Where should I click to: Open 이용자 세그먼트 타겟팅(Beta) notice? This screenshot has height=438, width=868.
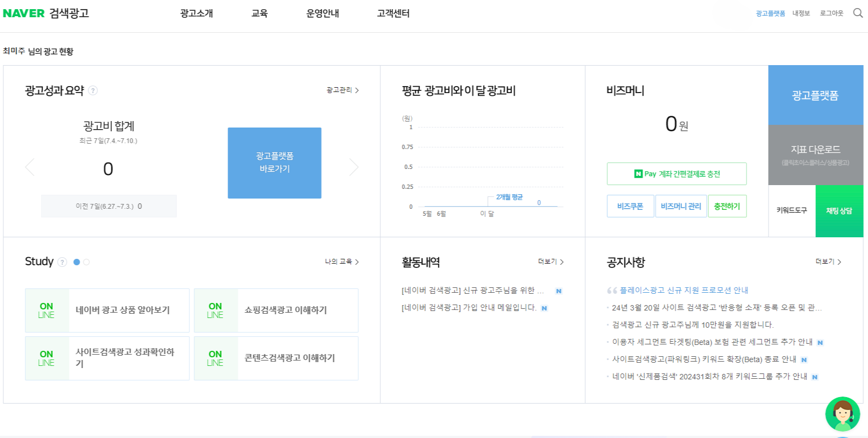(712, 342)
